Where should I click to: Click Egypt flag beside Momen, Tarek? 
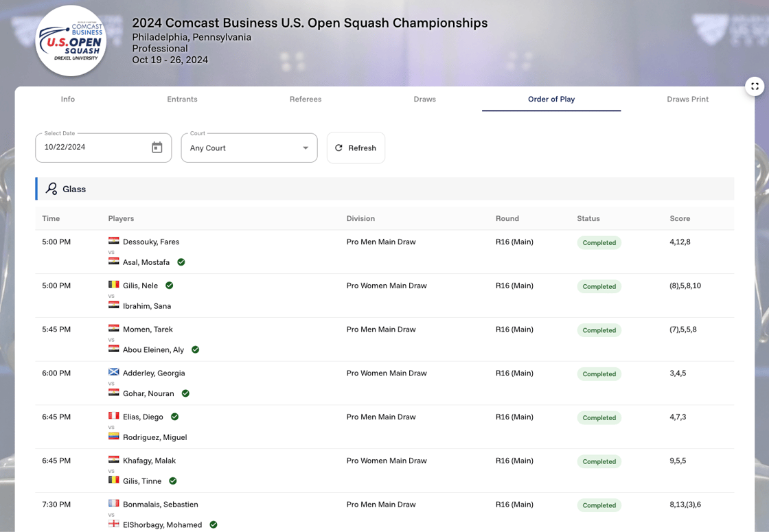point(114,329)
